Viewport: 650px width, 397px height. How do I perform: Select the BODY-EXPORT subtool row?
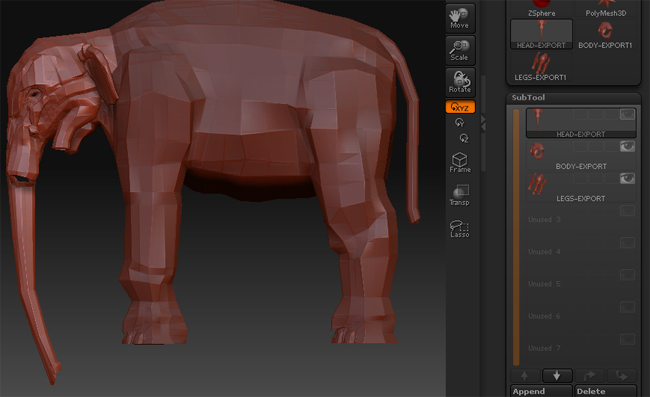point(581,155)
